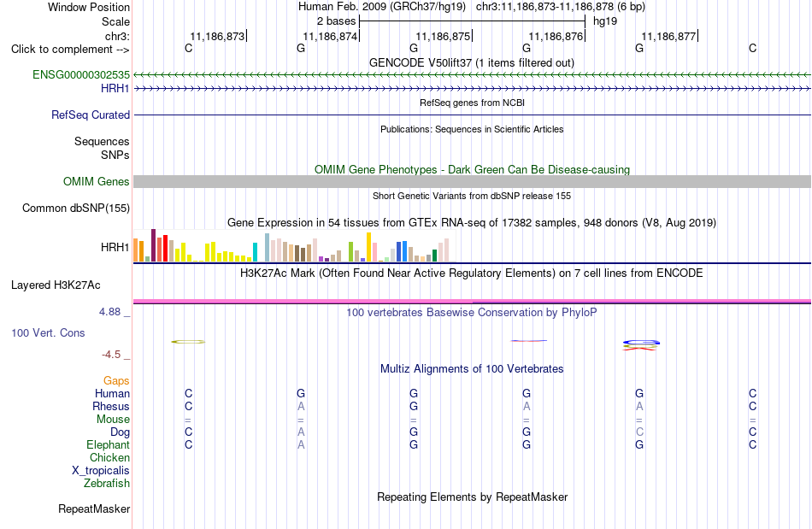The image size is (812, 529).
Task: Click the "Click to complement -->" label
Action: coord(70,50)
